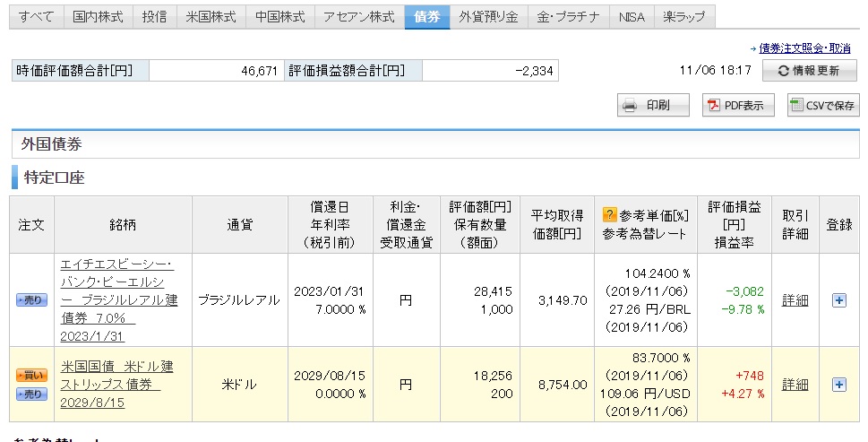Click the gain value +748
This screenshot has width=868, height=442.
click(x=750, y=376)
